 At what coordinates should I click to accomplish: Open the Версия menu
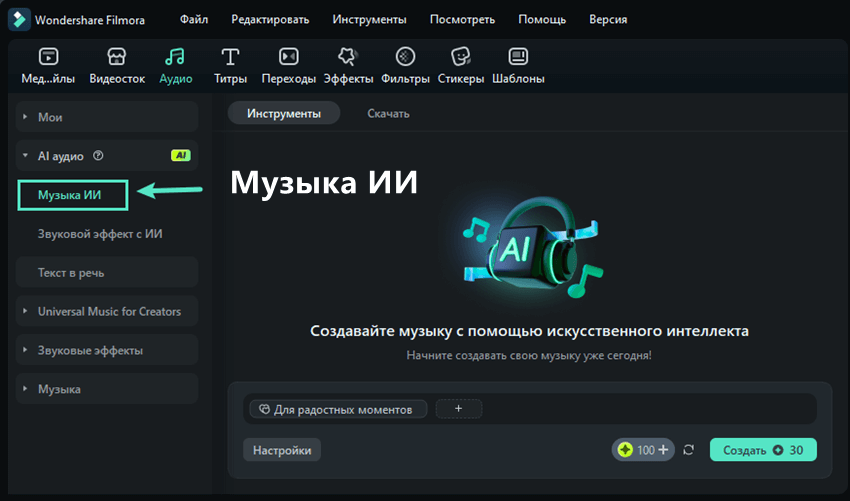tap(608, 20)
